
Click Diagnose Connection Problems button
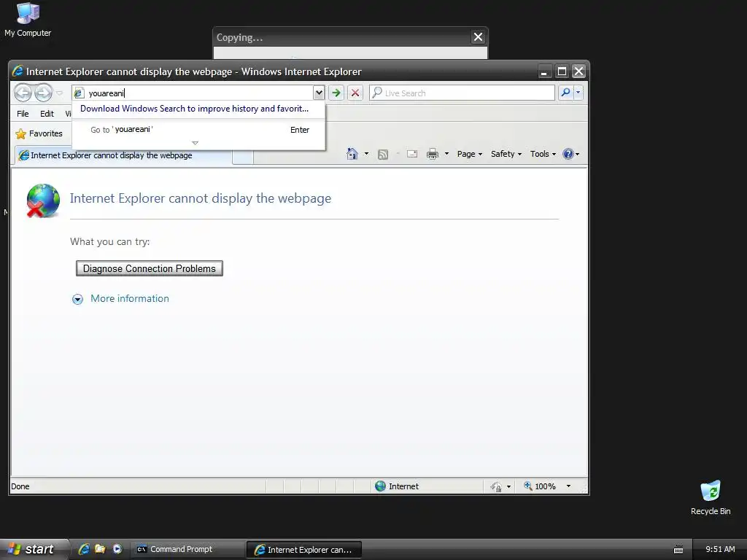tap(149, 268)
